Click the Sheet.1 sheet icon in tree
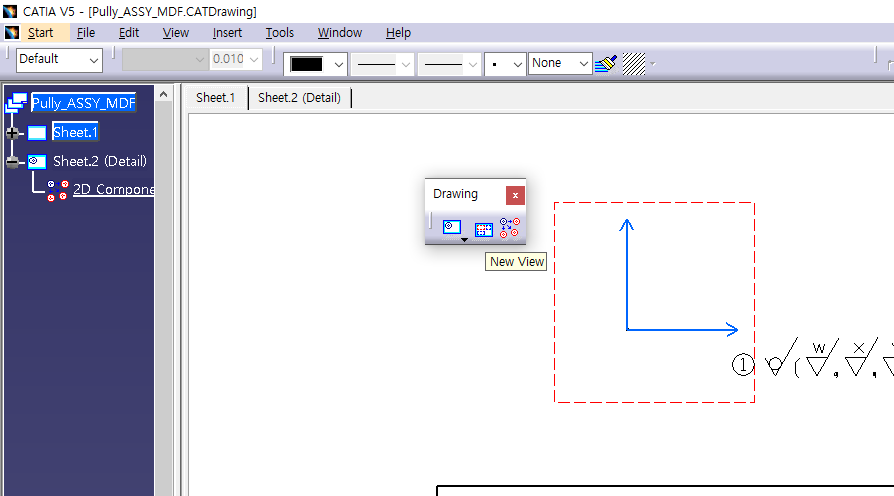Viewport: 894px width, 496px height. point(37,133)
